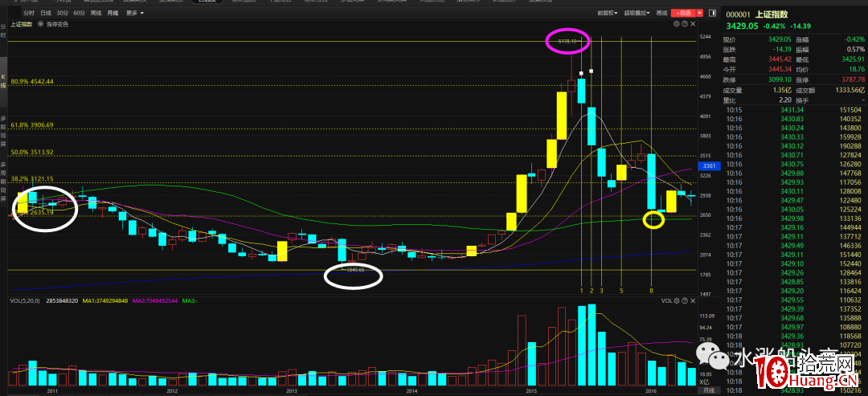Open chart settings gear icon
The height and width of the screenshot is (396, 868).
pyautogui.click(x=678, y=25)
